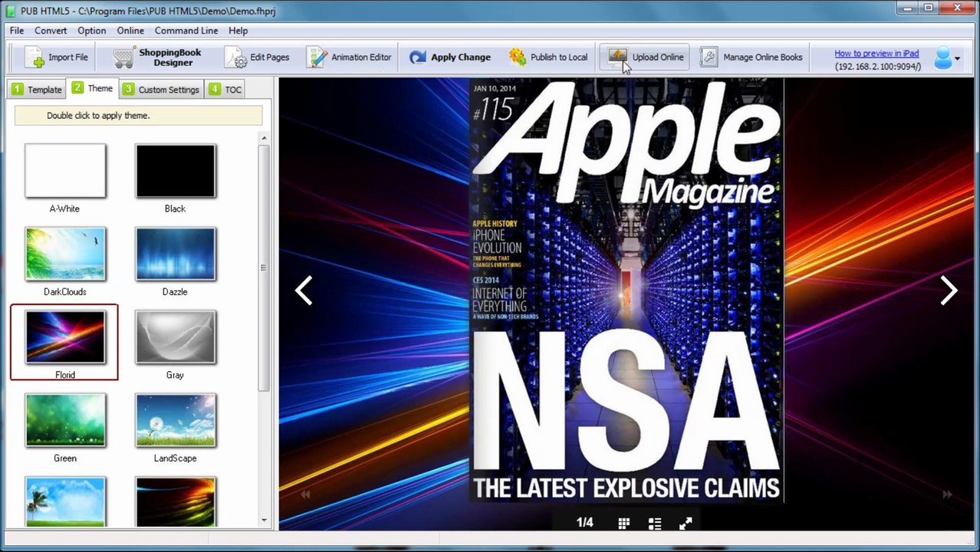Open the table of contents list icon
This screenshot has height=552, width=980.
click(x=655, y=524)
